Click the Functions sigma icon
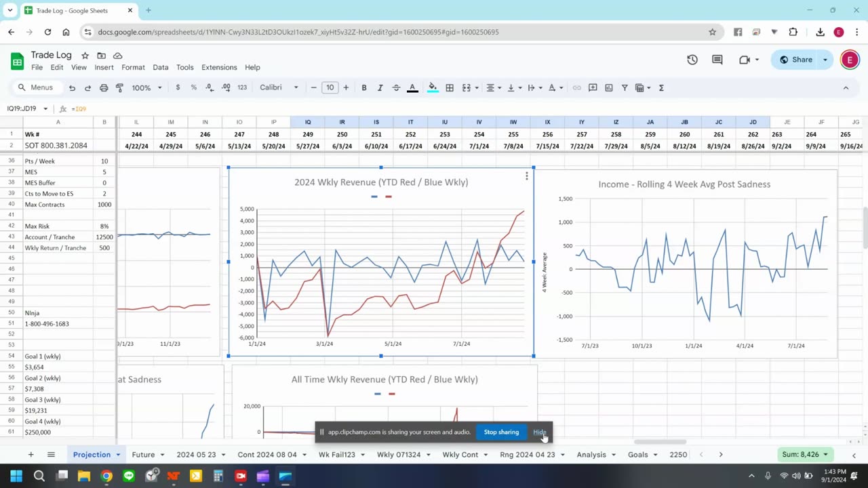The height and width of the screenshot is (488, 868). [661, 87]
